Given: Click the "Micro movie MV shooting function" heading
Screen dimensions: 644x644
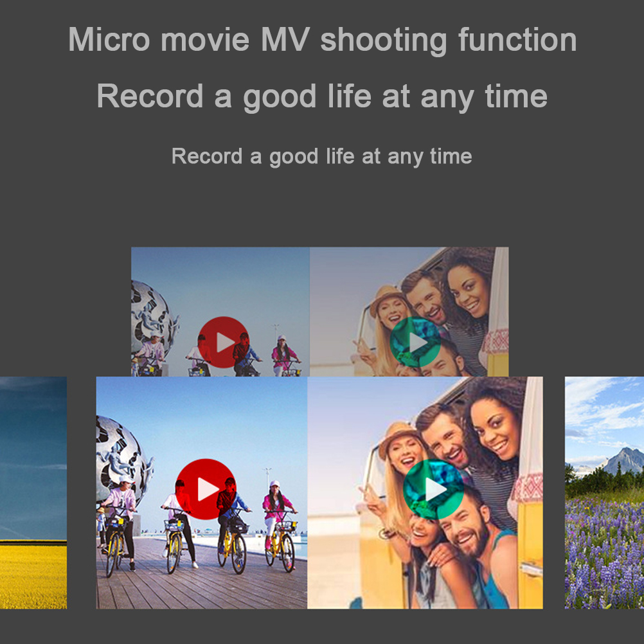Looking at the screenshot, I should tap(322, 40).
